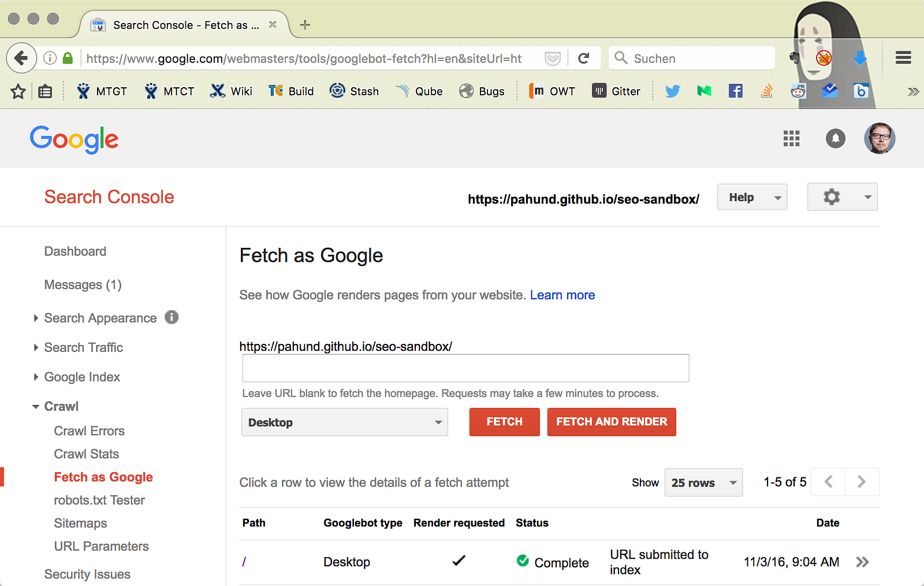Open the Twitter bookmark icon
Image resolution: width=924 pixels, height=586 pixels.
tap(672, 91)
